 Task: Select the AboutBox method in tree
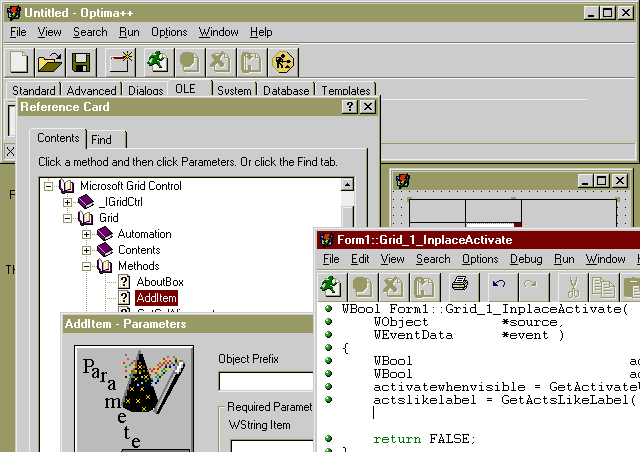[160, 282]
